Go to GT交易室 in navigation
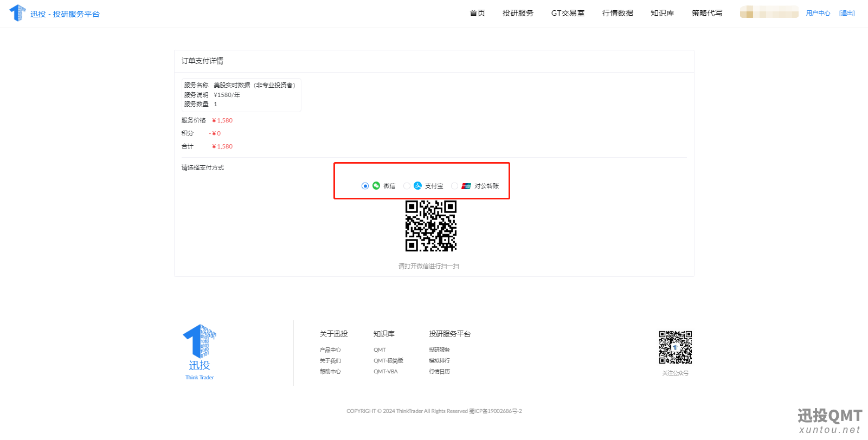868x440 pixels. point(568,13)
